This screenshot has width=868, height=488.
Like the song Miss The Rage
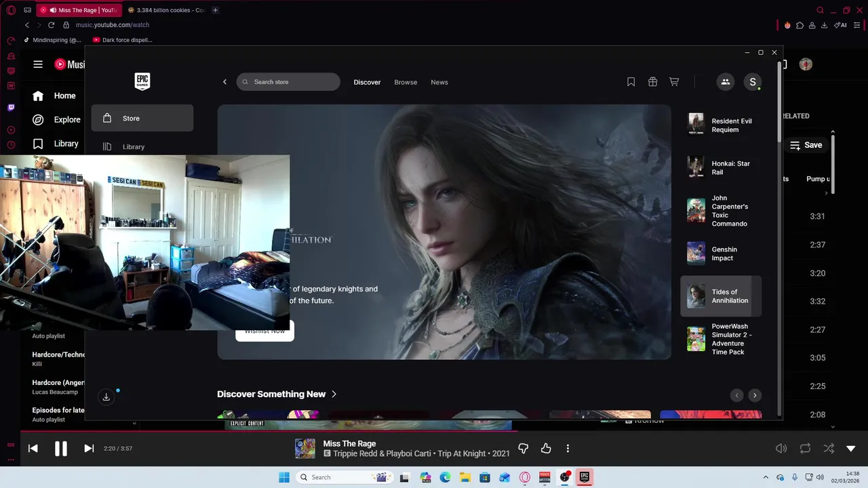coord(546,448)
